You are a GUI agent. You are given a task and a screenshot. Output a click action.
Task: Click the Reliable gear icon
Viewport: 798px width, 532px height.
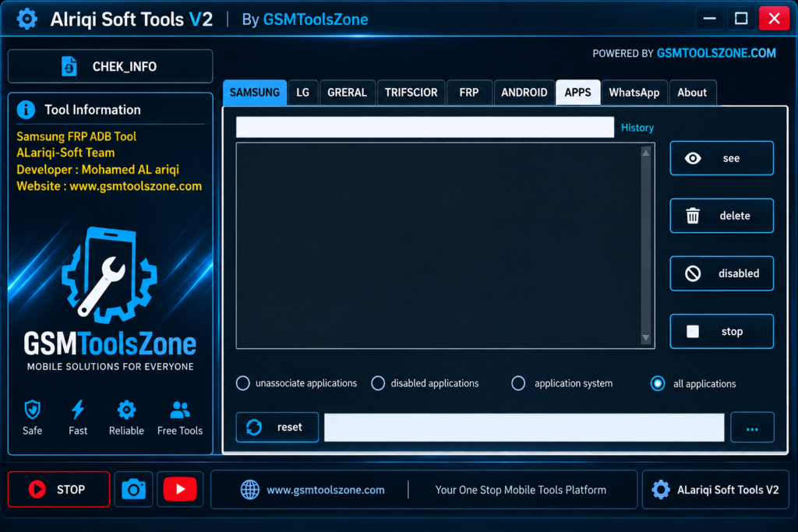126,410
